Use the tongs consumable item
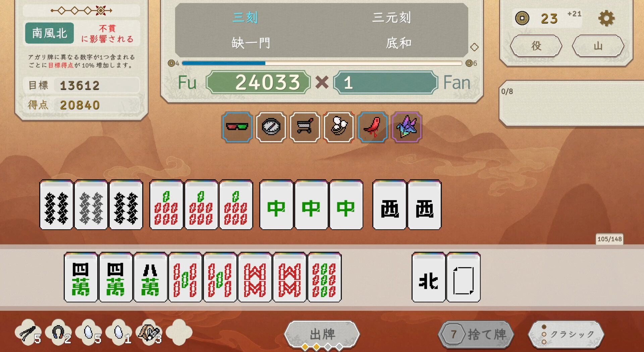The width and height of the screenshot is (644, 352). 29,332
